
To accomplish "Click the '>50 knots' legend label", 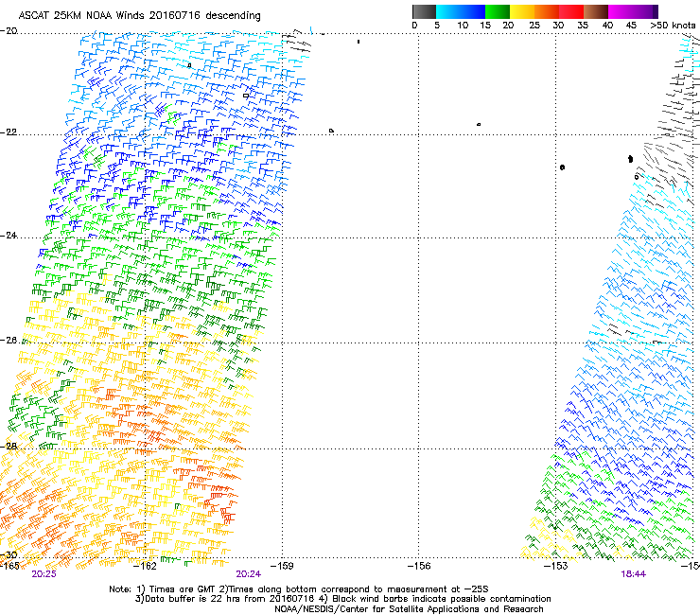I will tap(673, 26).
